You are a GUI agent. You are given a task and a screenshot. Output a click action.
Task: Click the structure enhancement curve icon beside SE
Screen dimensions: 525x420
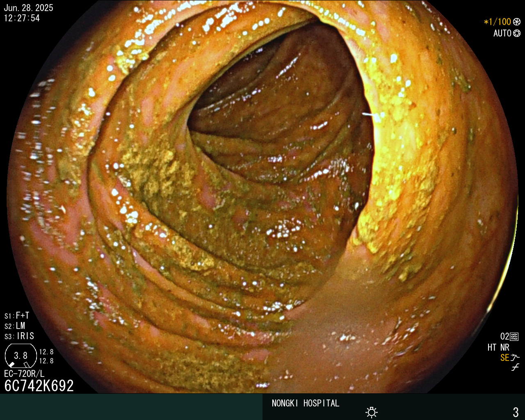(x=515, y=358)
